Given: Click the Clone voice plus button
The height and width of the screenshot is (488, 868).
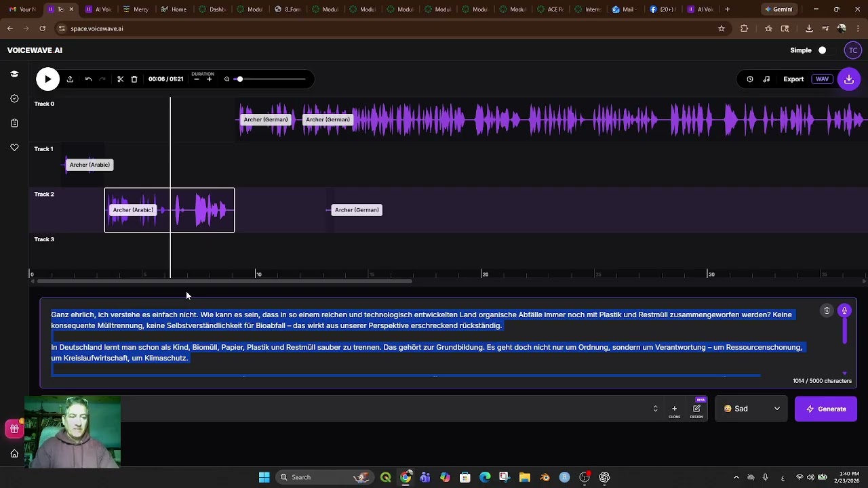Looking at the screenshot, I should click(x=674, y=410).
